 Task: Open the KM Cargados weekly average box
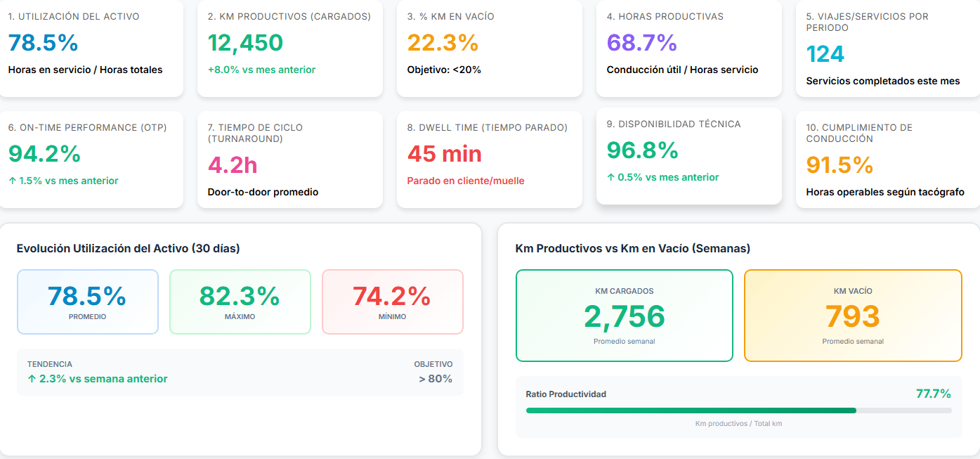(624, 316)
